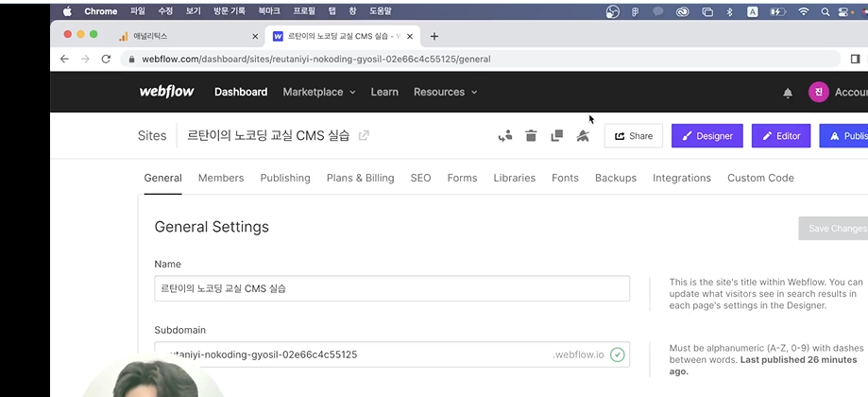The image size is (868, 397).
Task: Click the '.webflow.io' suffix text
Action: pyautogui.click(x=578, y=354)
